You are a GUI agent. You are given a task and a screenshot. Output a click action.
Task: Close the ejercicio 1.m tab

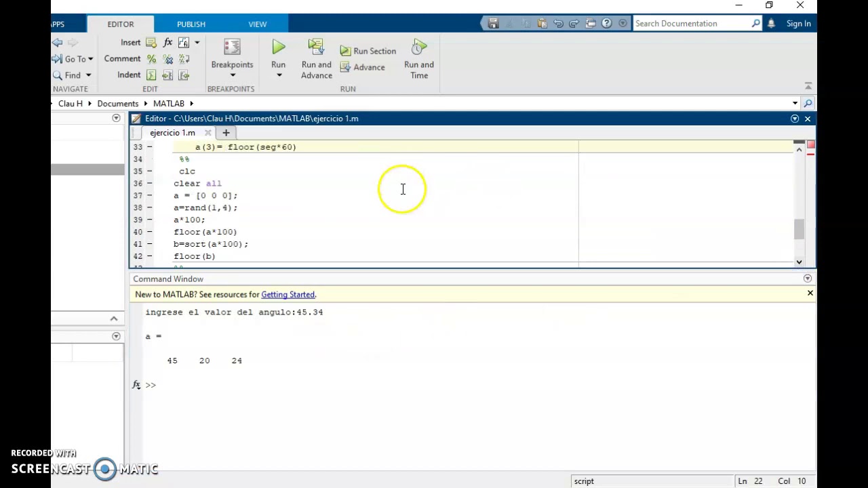(x=208, y=133)
